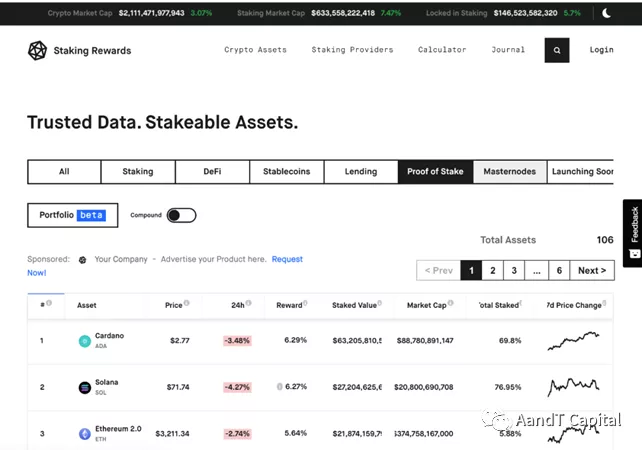Click info icon next to 7d Price Change
This screenshot has height=450, width=642.
pos(604,303)
